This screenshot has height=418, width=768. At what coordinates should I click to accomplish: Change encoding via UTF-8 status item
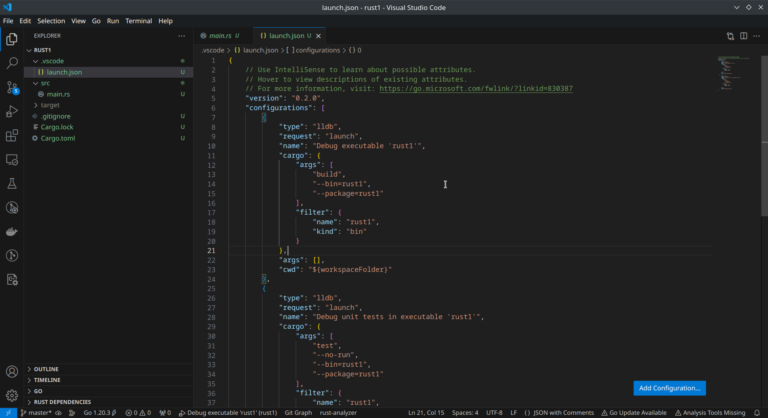pyautogui.click(x=494, y=413)
